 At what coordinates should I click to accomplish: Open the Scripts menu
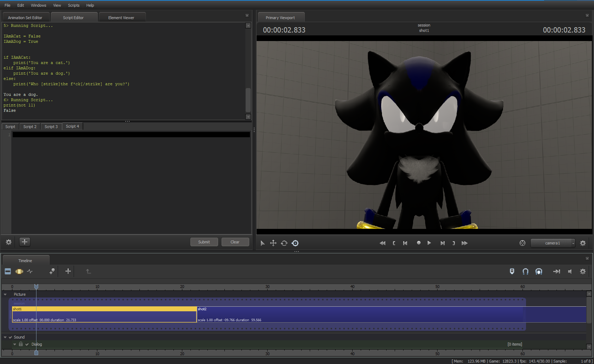74,5
